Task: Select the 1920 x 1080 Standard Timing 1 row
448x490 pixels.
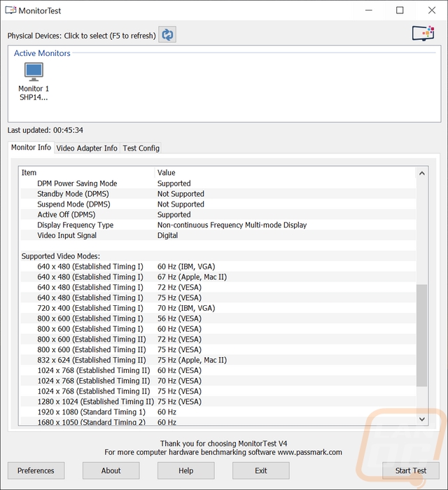Action: 218,412
